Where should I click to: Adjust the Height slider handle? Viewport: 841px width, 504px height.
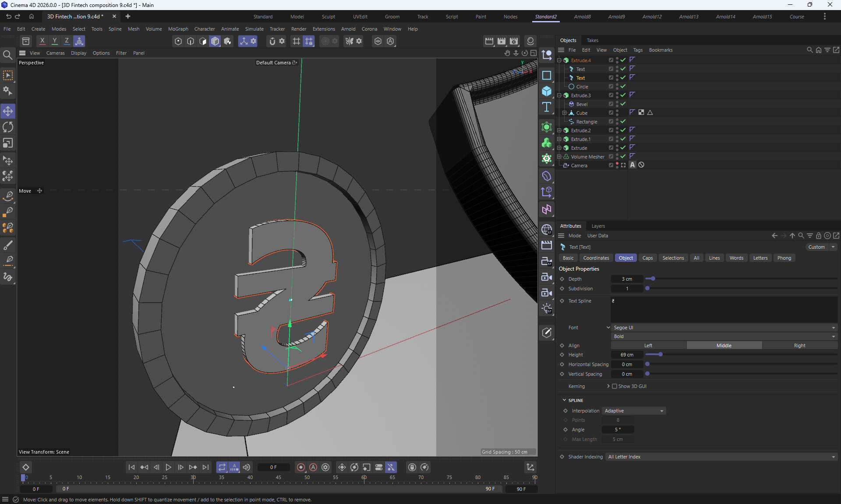click(x=660, y=355)
